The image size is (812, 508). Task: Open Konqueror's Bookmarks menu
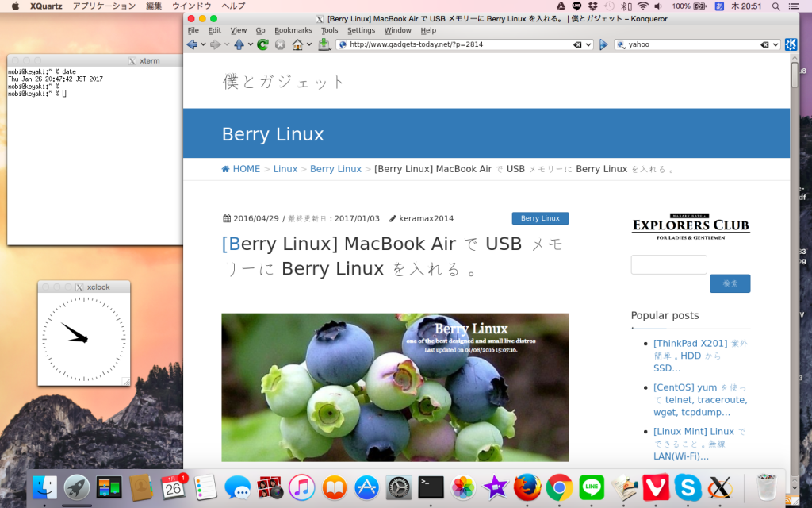point(293,31)
